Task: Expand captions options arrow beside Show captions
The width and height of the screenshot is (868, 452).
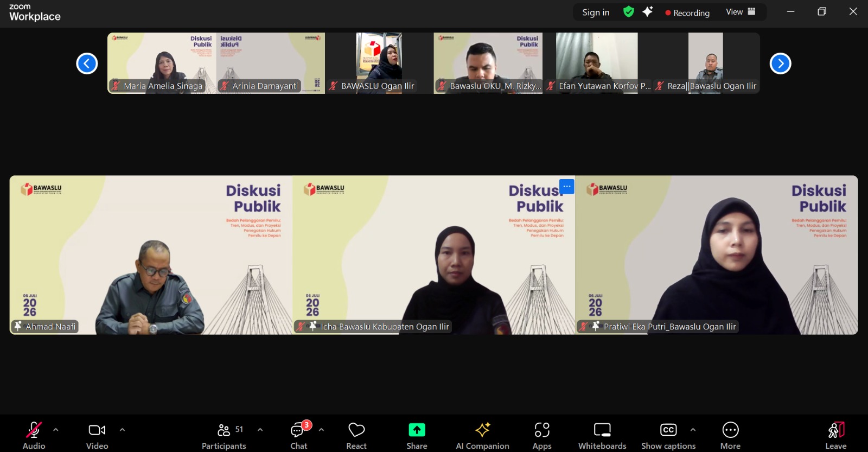Action: (x=693, y=430)
